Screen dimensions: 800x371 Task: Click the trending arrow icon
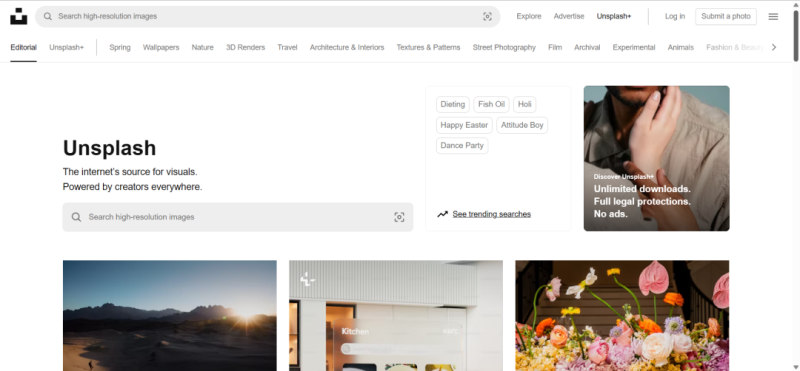[x=442, y=214]
